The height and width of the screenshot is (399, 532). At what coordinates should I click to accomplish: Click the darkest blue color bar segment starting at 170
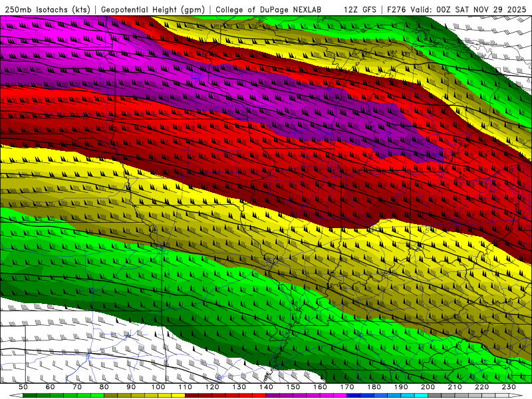click(x=354, y=396)
